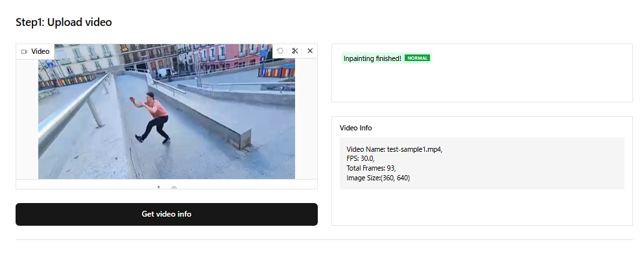Click the Video Info panel heading
The image size is (644, 253).
355,128
